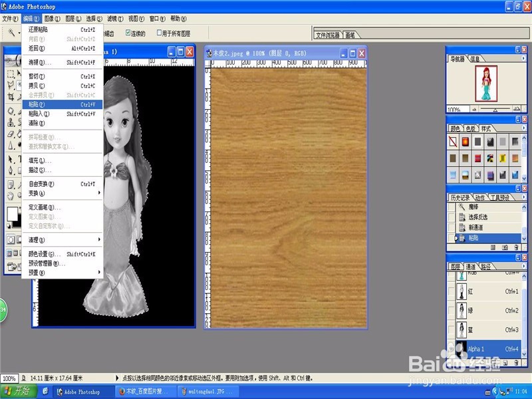Screen dimensions: 532x399
Task: Toggle visibility of 蓝 channel
Action: click(x=451, y=329)
